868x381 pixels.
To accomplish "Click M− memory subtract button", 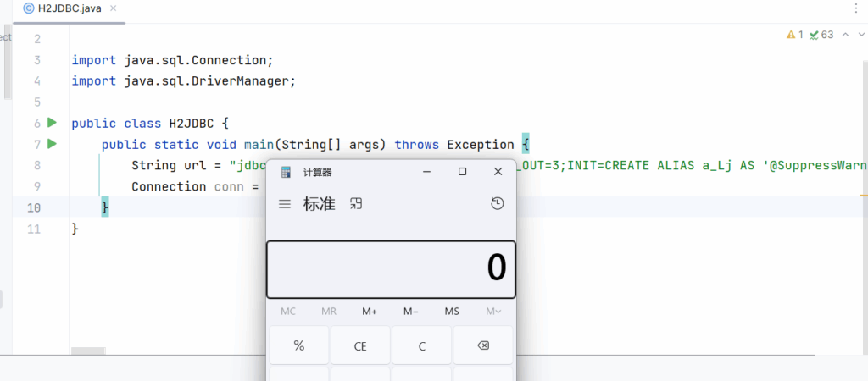I will (411, 311).
